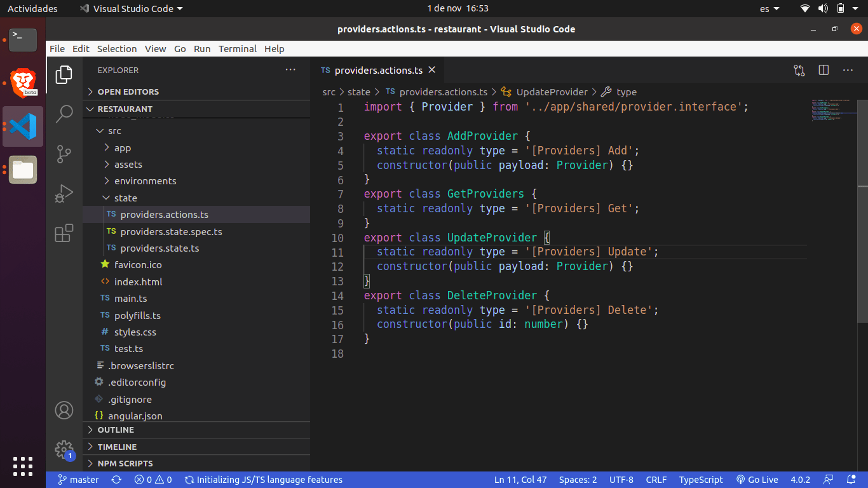Launch Terminal from the Ubuntu dock
The height and width of the screenshot is (488, 868).
(x=23, y=39)
